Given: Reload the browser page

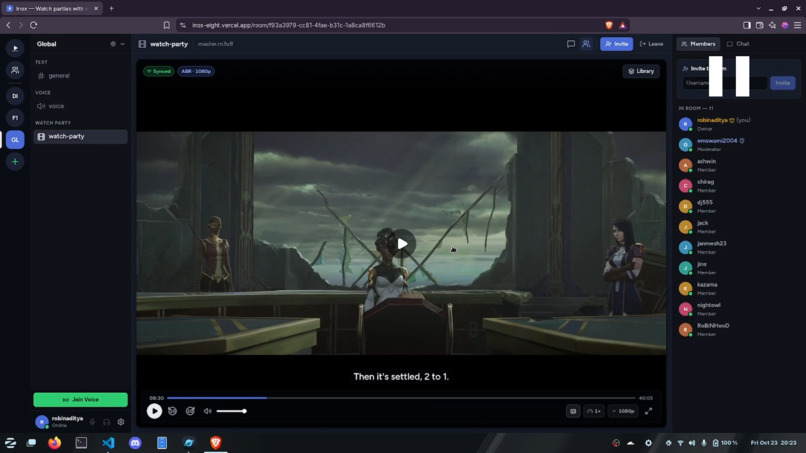Looking at the screenshot, I should pos(33,25).
